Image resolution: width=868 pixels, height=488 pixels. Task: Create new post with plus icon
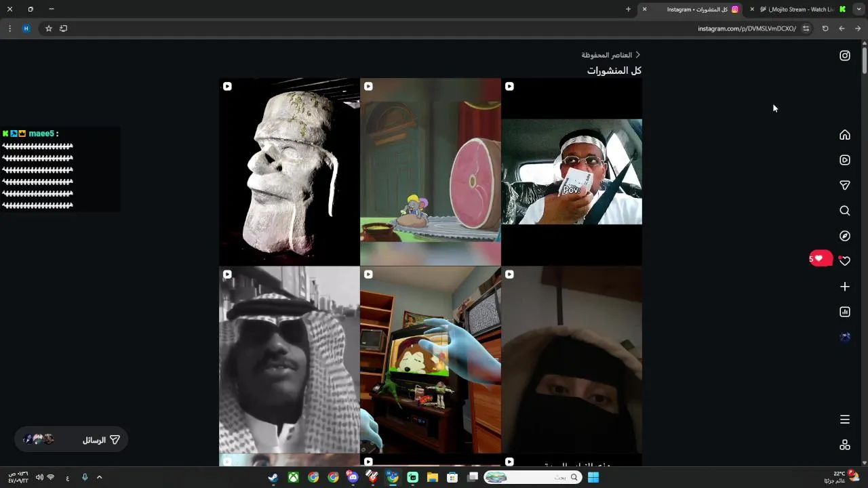click(845, 287)
